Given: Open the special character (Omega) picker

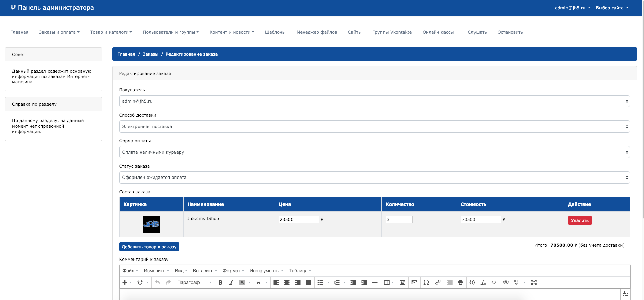Looking at the screenshot, I should 426,282.
